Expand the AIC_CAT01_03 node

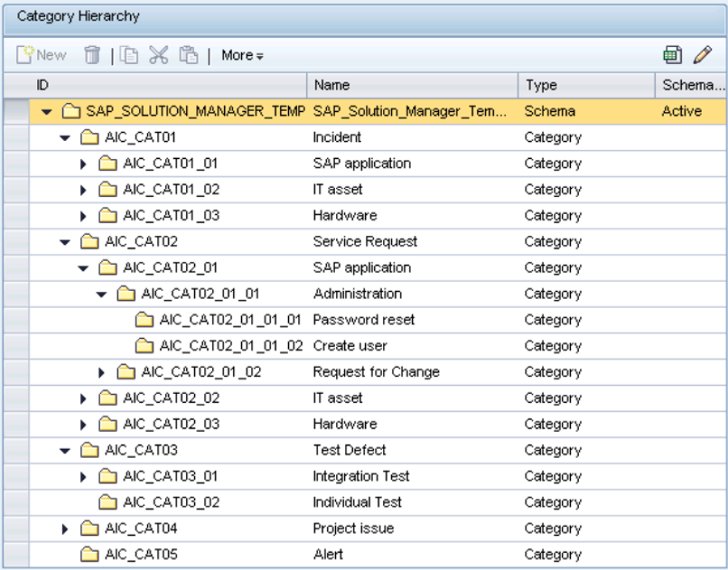(83, 216)
